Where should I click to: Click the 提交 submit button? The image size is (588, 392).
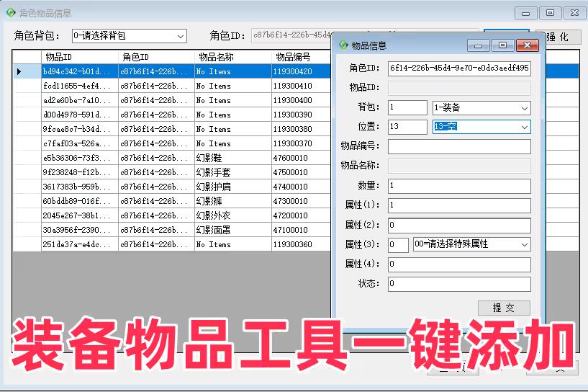coord(504,308)
